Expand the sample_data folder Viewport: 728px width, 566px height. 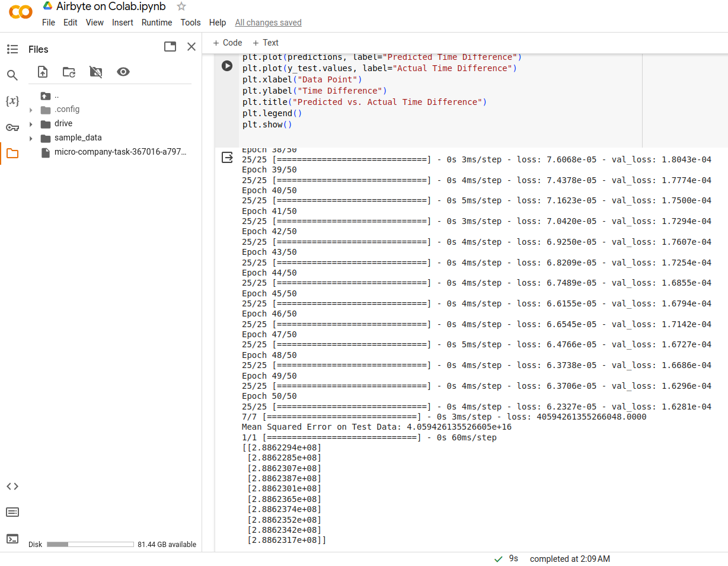click(x=31, y=138)
